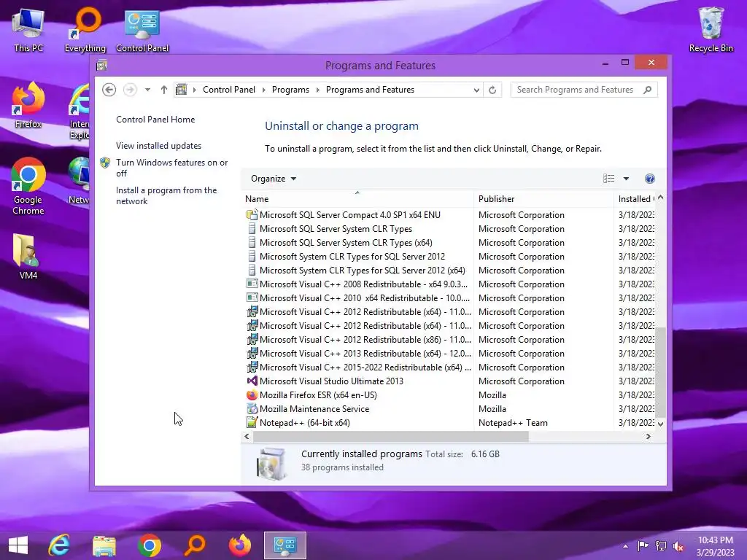
Task: Launch Firefox from desktop shortcut
Action: point(28,106)
